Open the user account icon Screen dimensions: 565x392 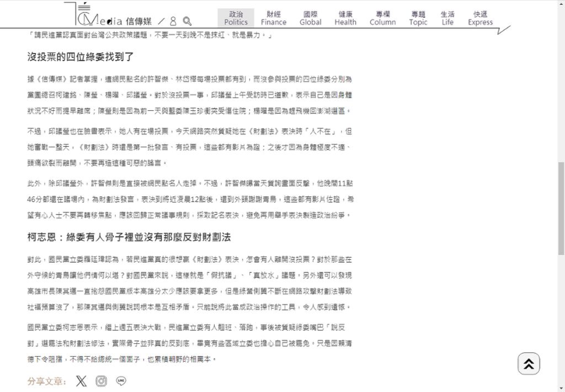[174, 21]
